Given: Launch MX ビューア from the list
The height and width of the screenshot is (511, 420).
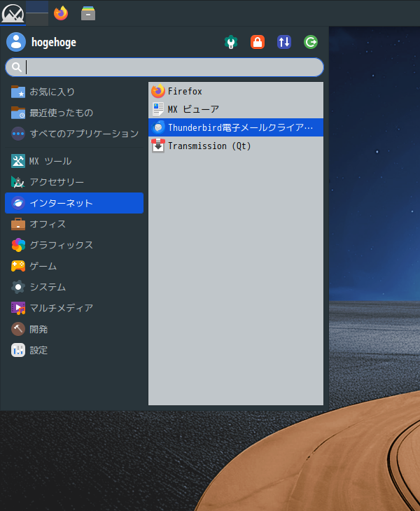Looking at the screenshot, I should tap(236, 109).
